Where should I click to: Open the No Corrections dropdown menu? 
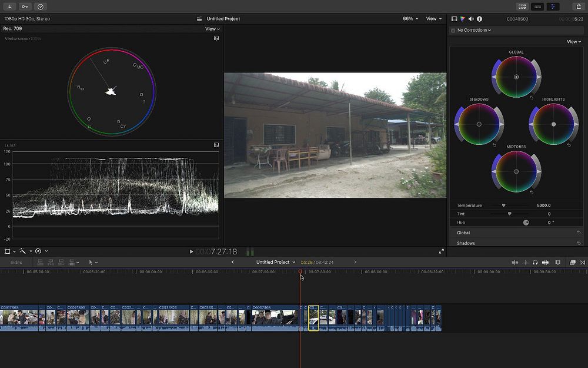click(474, 30)
